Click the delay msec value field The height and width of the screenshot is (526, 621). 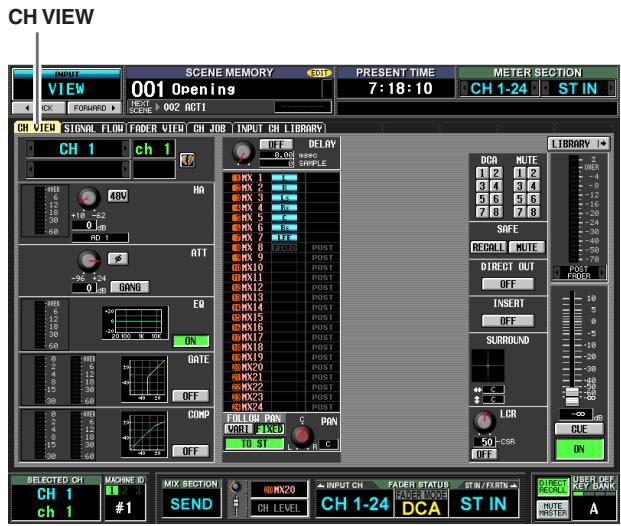277,155
